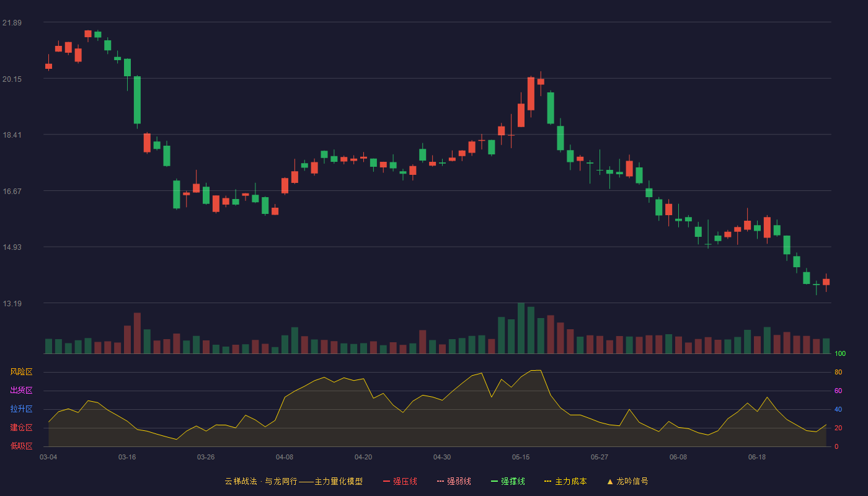Click the 21.89 price axis label

pos(12,23)
